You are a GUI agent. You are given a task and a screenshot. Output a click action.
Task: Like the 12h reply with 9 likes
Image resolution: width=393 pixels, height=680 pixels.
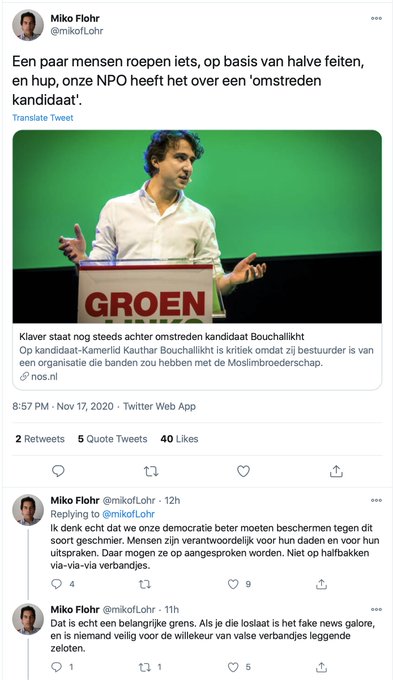233,584
